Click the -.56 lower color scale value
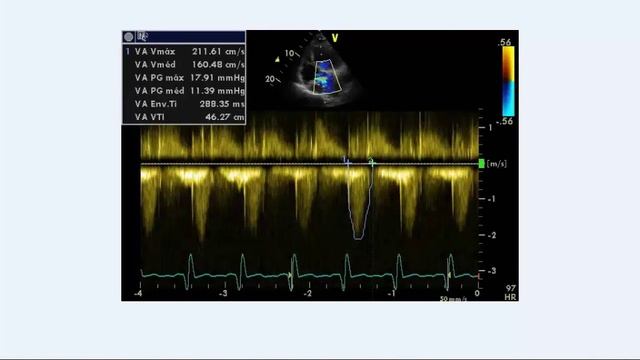640x360 pixels. pyautogui.click(x=504, y=121)
